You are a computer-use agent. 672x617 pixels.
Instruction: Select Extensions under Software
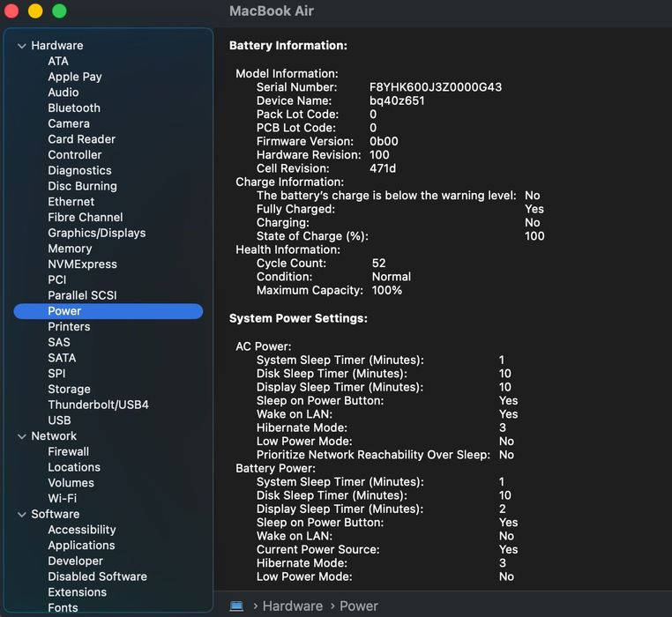click(77, 592)
